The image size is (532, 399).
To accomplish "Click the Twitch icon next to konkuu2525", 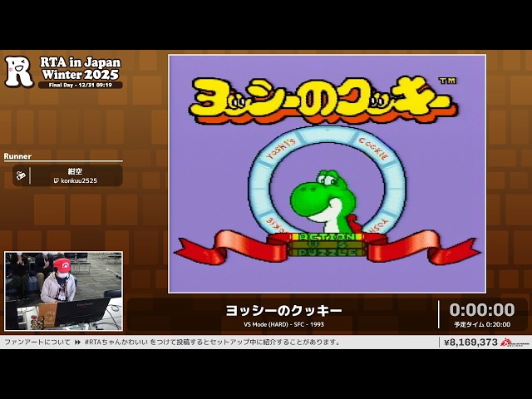I will (57, 181).
